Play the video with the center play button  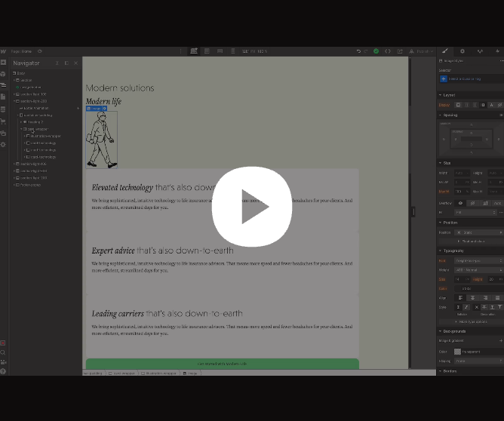(251, 207)
